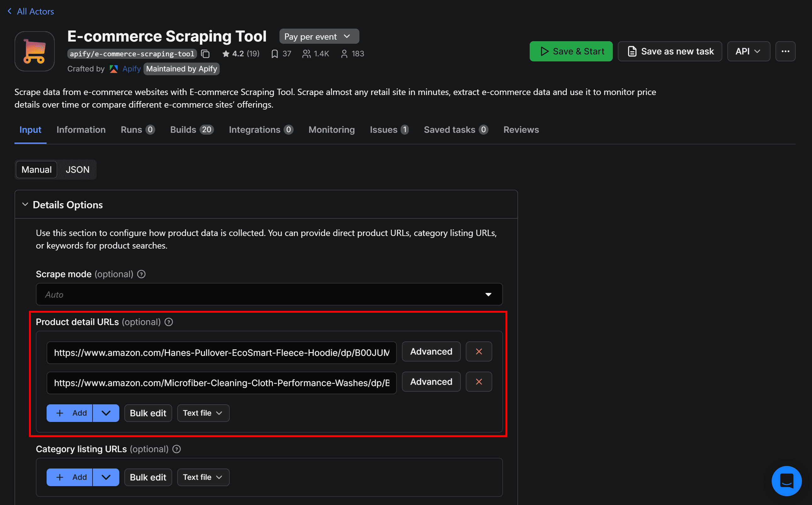
Task: Open the ellipsis more options menu
Action: (x=785, y=51)
